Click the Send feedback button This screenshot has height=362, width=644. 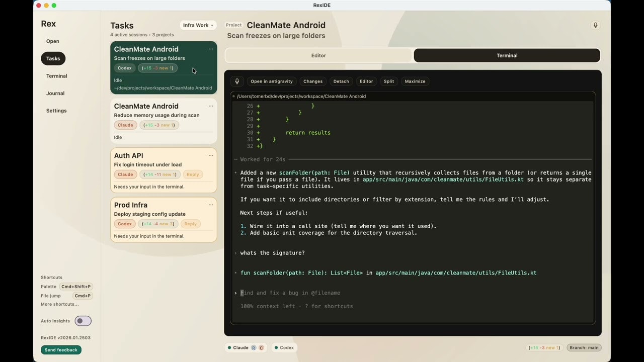61,350
